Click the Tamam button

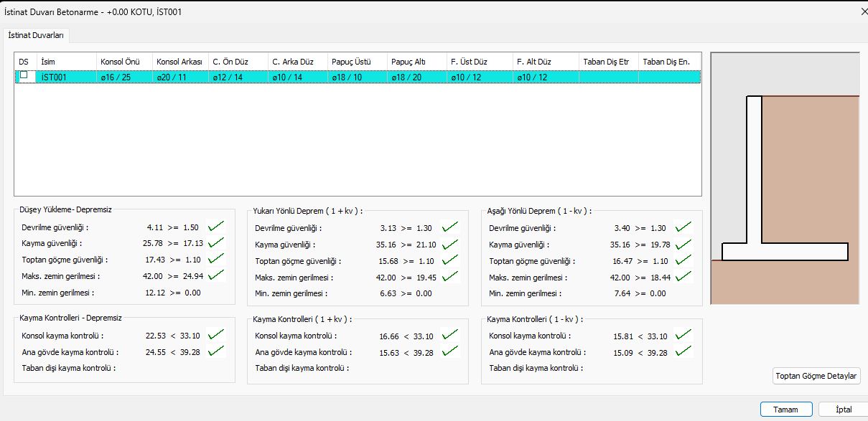pyautogui.click(x=785, y=410)
